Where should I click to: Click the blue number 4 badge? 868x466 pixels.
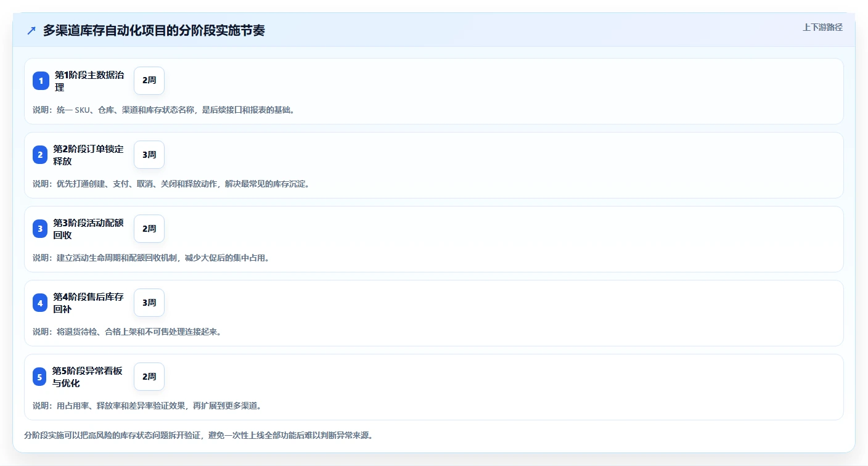click(40, 303)
